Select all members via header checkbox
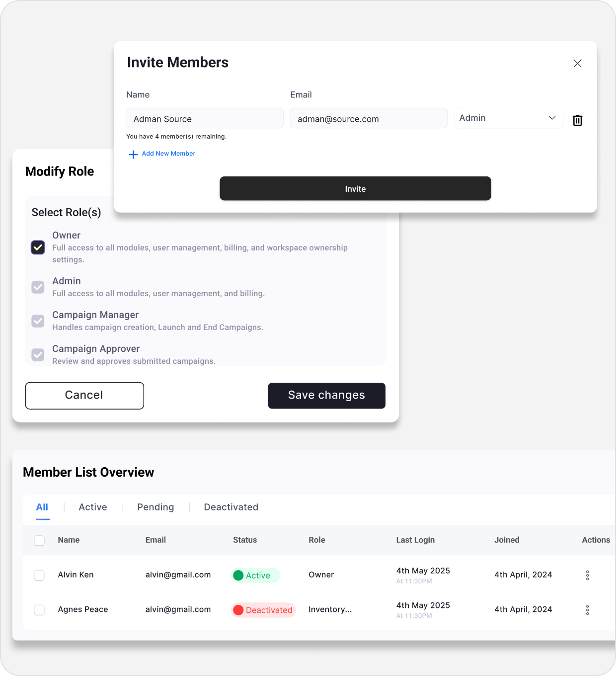The height and width of the screenshot is (676, 616). point(39,540)
